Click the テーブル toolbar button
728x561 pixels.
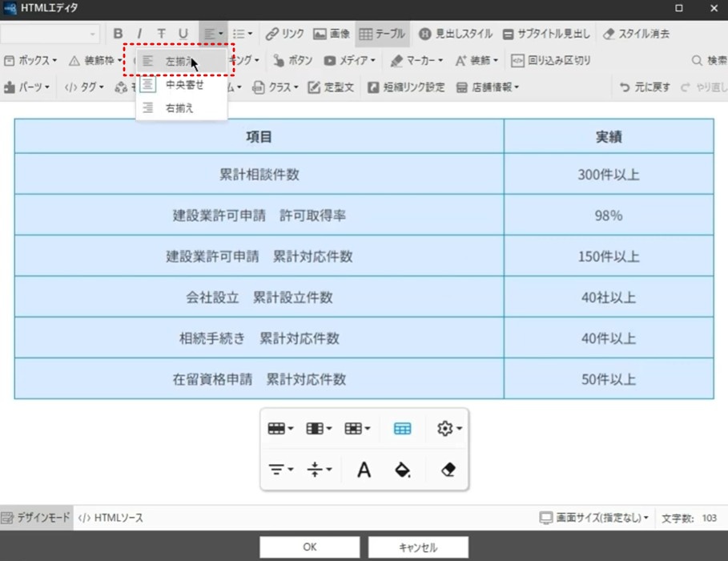click(x=382, y=34)
